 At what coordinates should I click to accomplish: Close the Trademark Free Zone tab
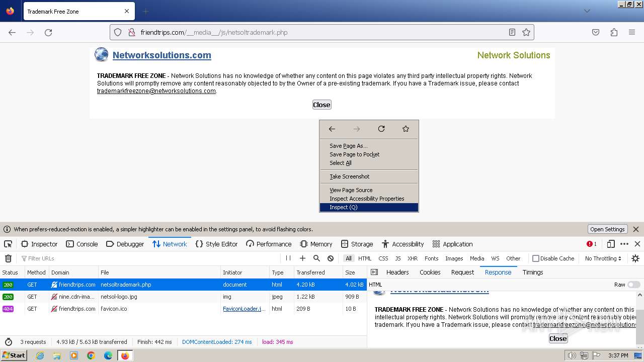pyautogui.click(x=127, y=11)
